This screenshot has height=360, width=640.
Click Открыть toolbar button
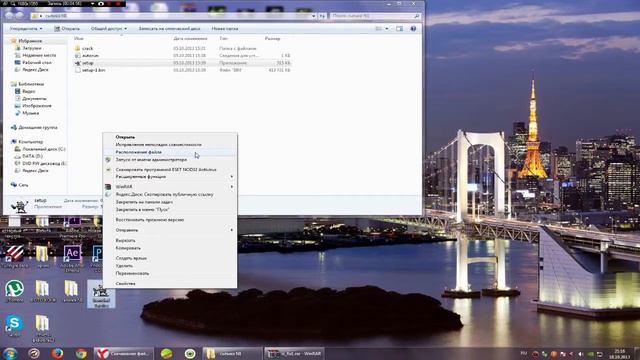coord(67,29)
